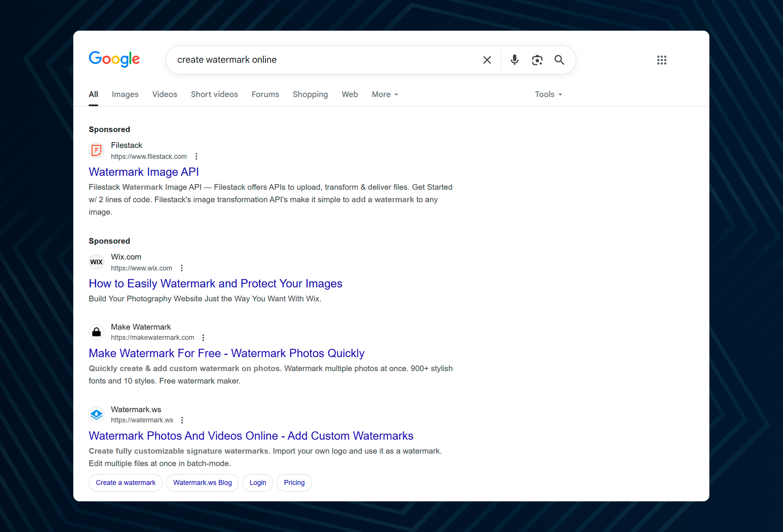Expand the More dropdown
This screenshot has width=783, height=532.
385,94
